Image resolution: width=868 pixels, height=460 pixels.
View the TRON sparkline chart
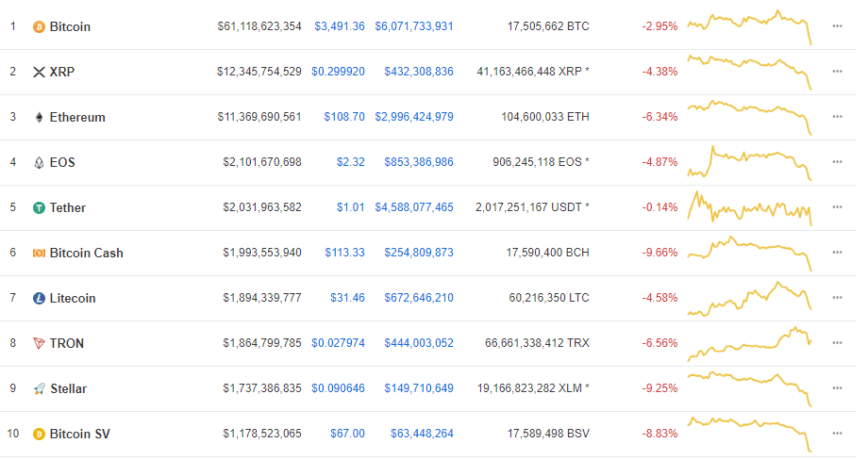[749, 344]
